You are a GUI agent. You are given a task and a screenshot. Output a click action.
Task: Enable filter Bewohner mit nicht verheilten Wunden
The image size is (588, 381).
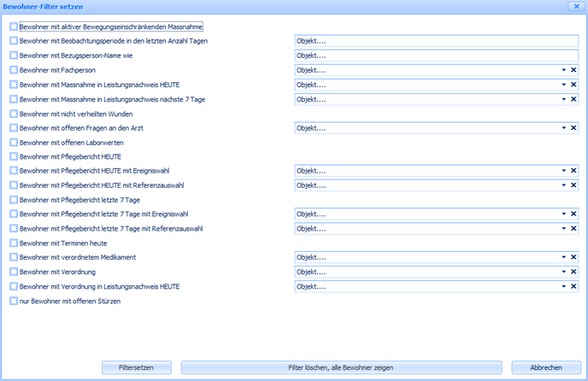point(14,114)
